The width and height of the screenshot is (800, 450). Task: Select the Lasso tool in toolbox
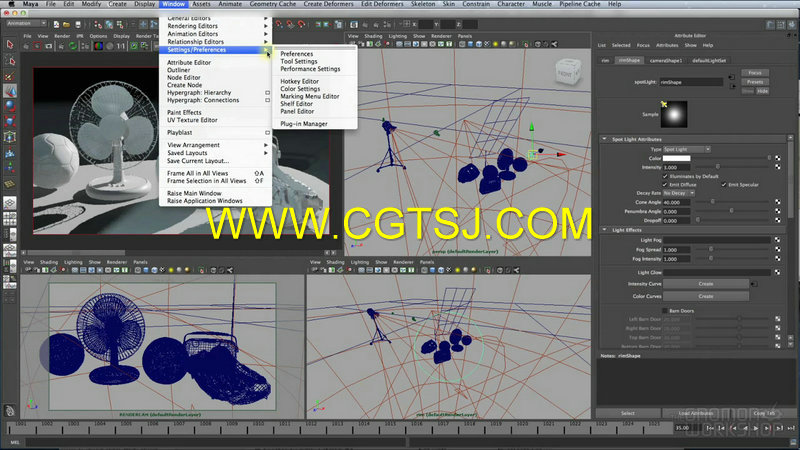(x=10, y=61)
